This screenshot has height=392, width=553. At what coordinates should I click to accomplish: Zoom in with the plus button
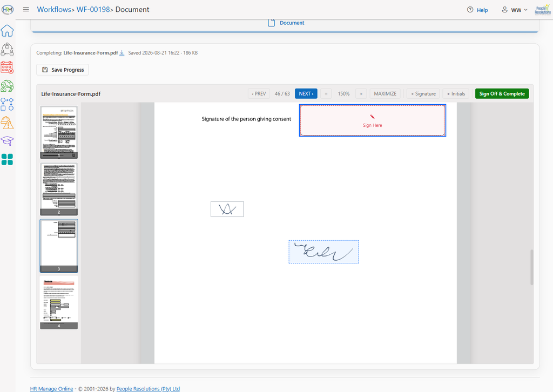(361, 94)
